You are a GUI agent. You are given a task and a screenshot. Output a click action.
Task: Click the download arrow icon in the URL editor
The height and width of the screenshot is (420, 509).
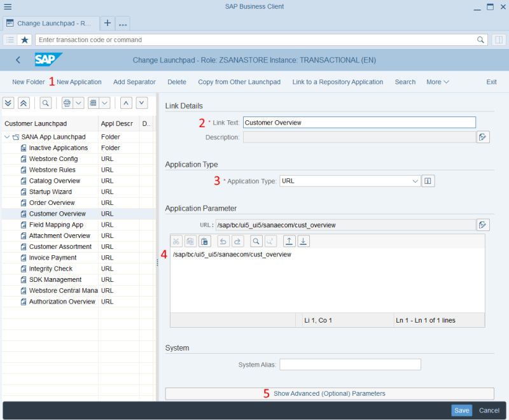[x=303, y=241]
